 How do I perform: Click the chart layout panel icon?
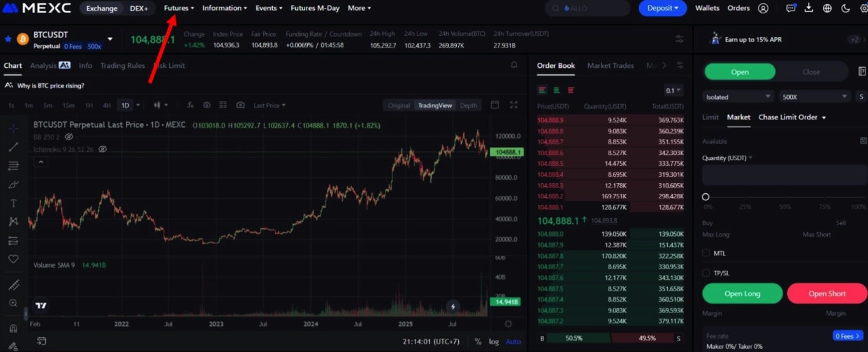[494, 105]
